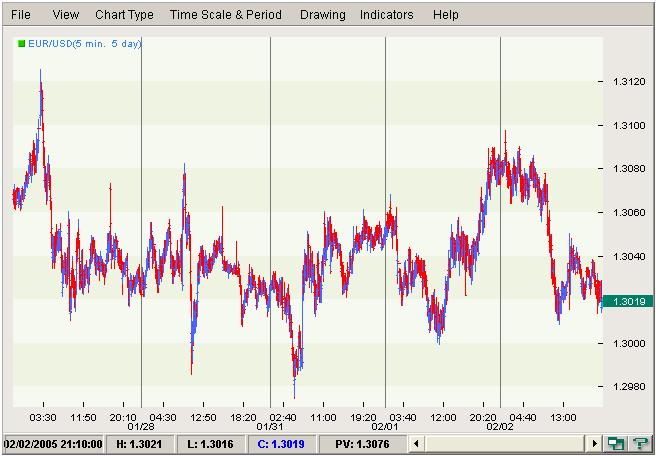
Task: Open the Indicators menu
Action: [387, 15]
